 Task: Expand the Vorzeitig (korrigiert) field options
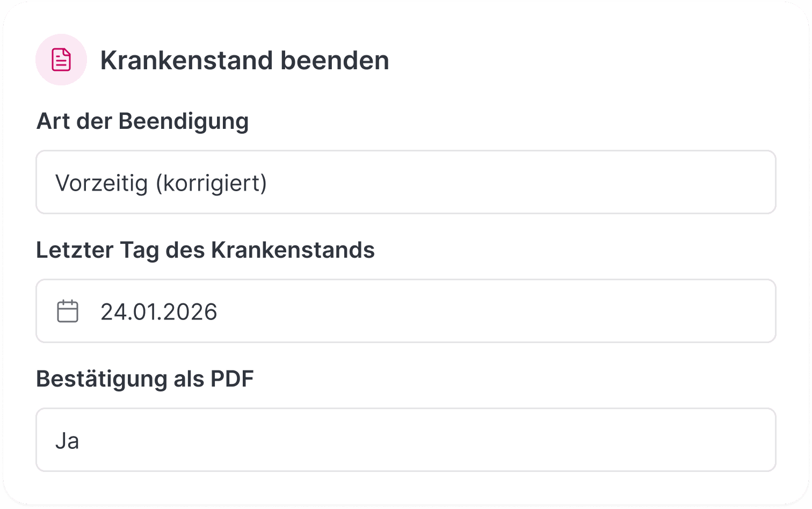point(405,182)
